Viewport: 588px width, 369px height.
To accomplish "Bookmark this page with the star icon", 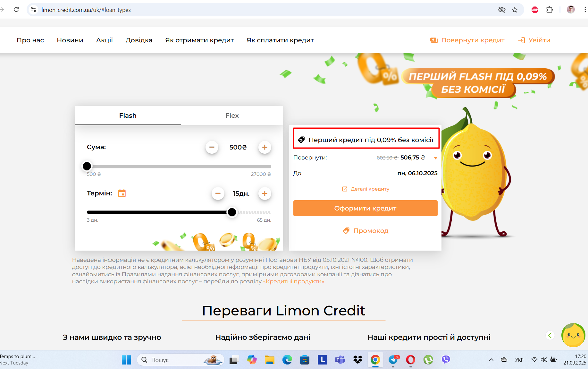I will 515,10.
